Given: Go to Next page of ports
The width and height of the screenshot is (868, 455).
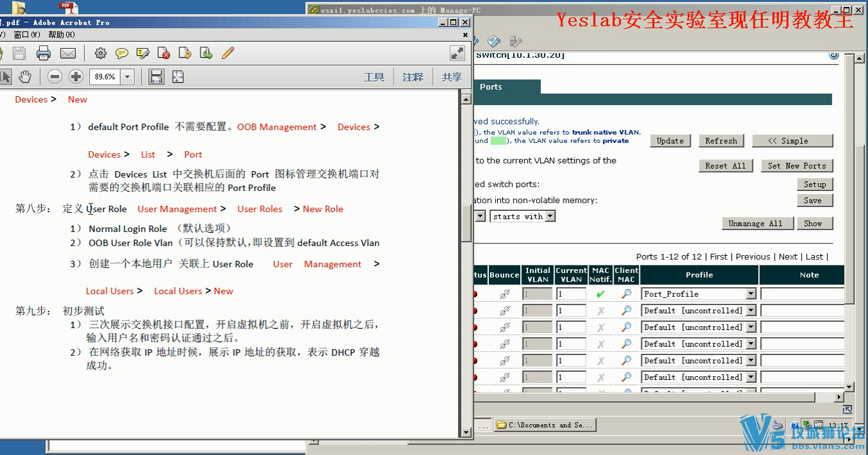Looking at the screenshot, I should coord(788,256).
